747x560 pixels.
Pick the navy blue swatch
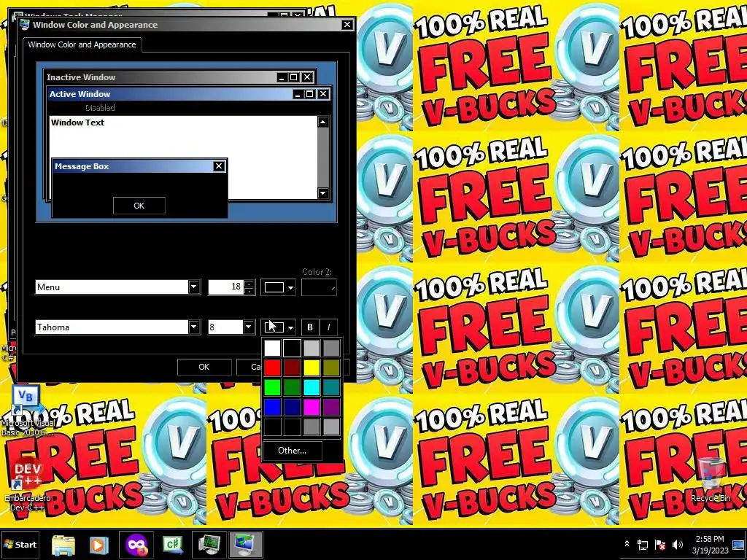coord(292,407)
